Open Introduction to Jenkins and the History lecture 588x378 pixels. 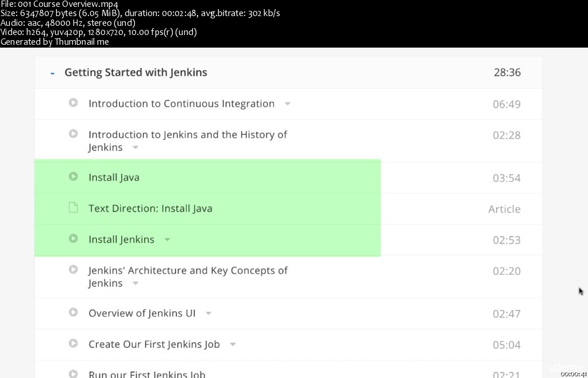[188, 141]
